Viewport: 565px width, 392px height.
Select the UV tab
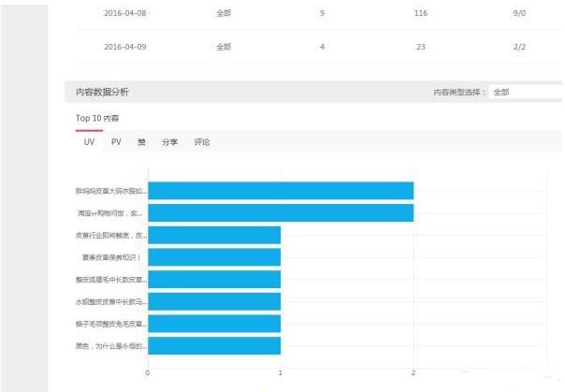90,141
